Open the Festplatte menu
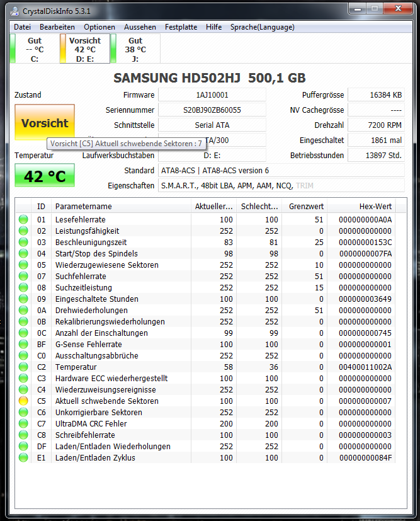420x521 pixels. (181, 27)
